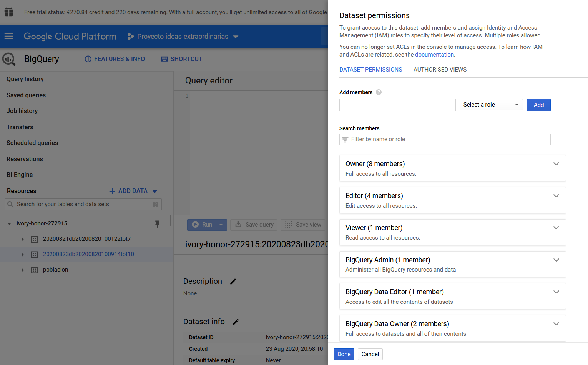Edit the Description with pencil icon
The height and width of the screenshot is (365, 588).
click(x=233, y=282)
